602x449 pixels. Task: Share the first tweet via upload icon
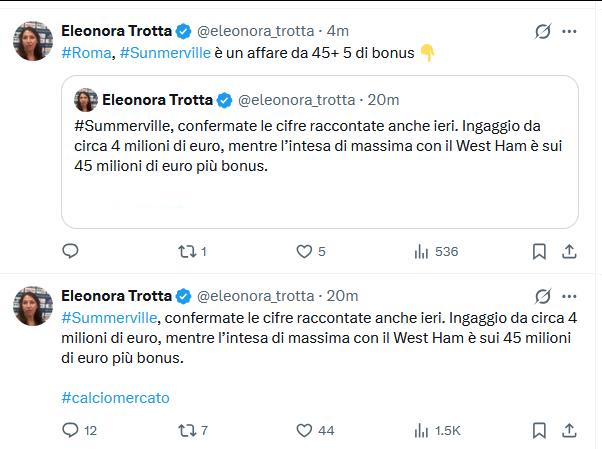pos(569,252)
